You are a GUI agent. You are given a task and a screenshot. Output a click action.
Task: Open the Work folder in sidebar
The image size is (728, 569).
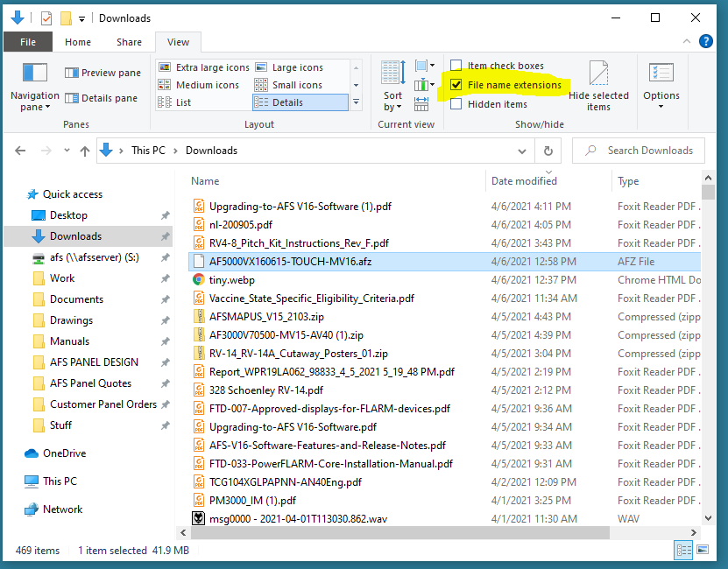pyautogui.click(x=62, y=278)
